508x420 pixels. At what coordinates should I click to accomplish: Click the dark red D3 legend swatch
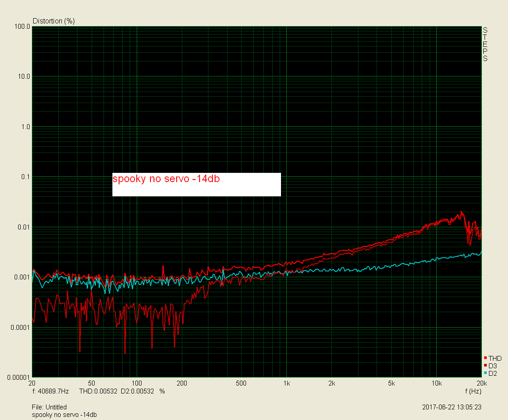point(485,365)
